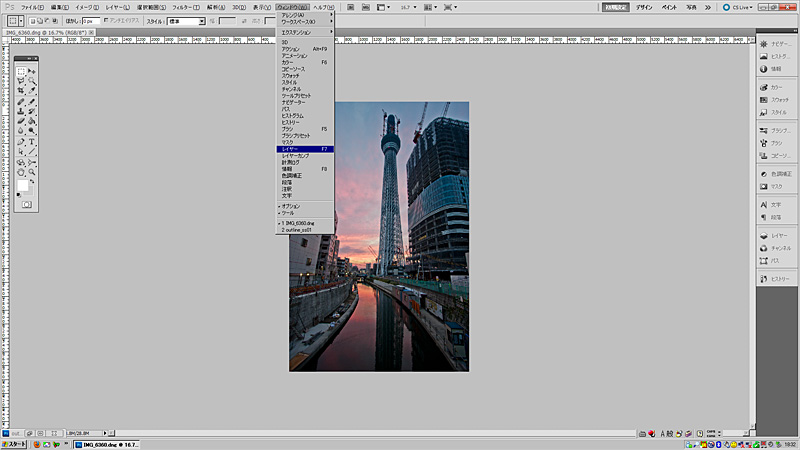This screenshot has height=450, width=800.
Task: Select the Eraser tool
Action: [x=21, y=121]
